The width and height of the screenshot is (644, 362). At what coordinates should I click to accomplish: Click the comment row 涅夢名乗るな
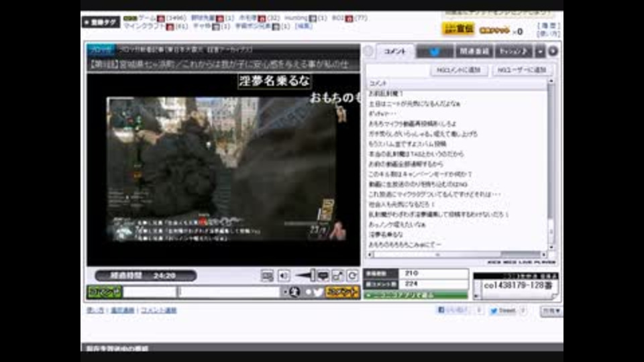[456, 235]
